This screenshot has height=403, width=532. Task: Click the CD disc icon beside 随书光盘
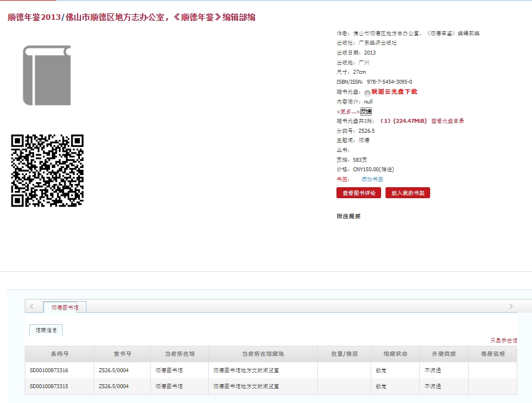[x=367, y=92]
